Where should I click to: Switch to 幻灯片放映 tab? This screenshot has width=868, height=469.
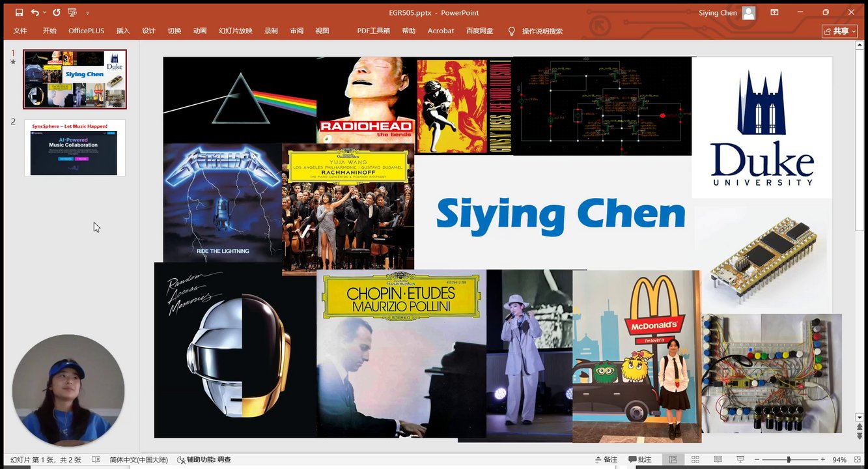coord(236,31)
